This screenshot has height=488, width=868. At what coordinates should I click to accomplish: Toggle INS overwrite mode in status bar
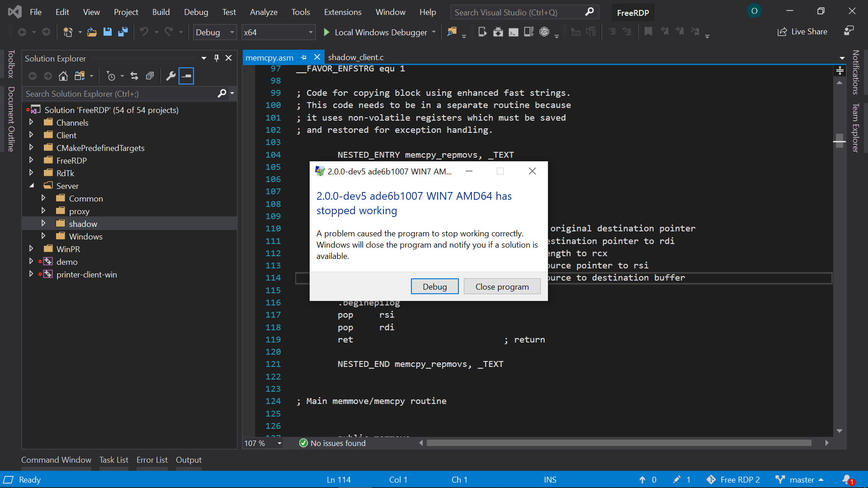click(x=550, y=479)
